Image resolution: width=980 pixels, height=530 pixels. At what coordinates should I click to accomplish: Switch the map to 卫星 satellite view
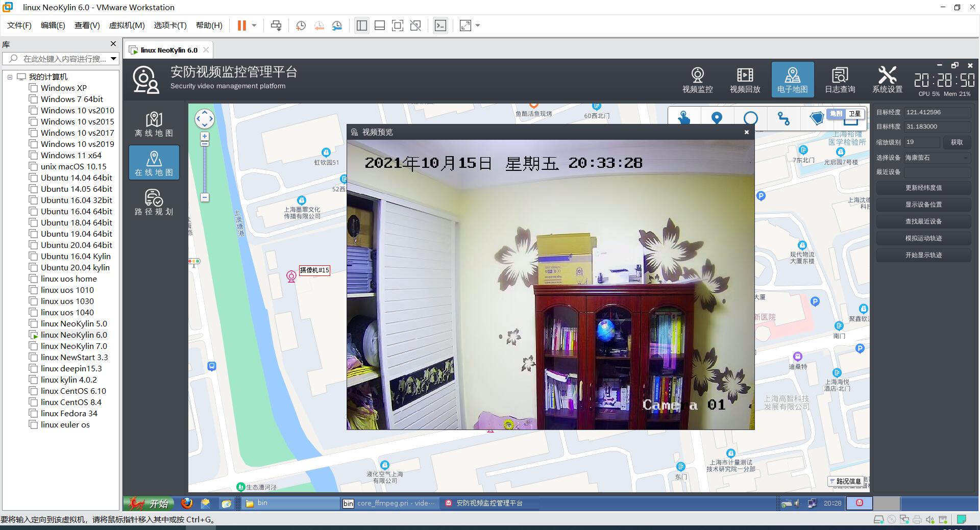[x=854, y=114]
